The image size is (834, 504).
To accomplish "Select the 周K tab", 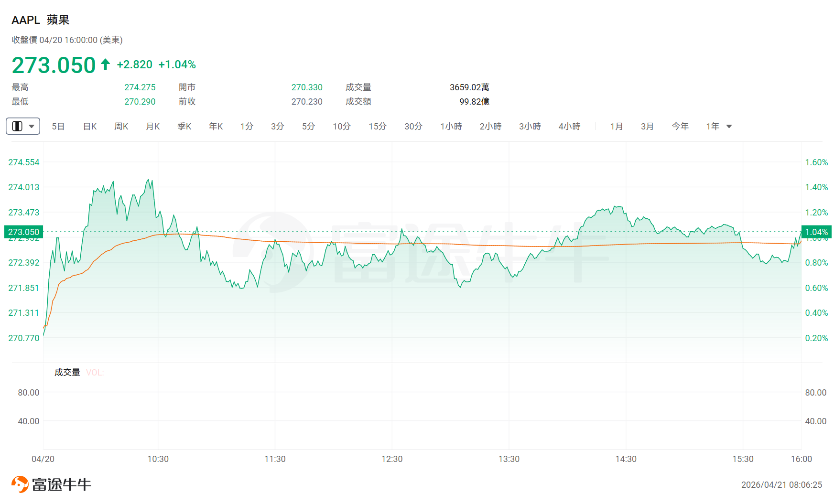I will 121,126.
